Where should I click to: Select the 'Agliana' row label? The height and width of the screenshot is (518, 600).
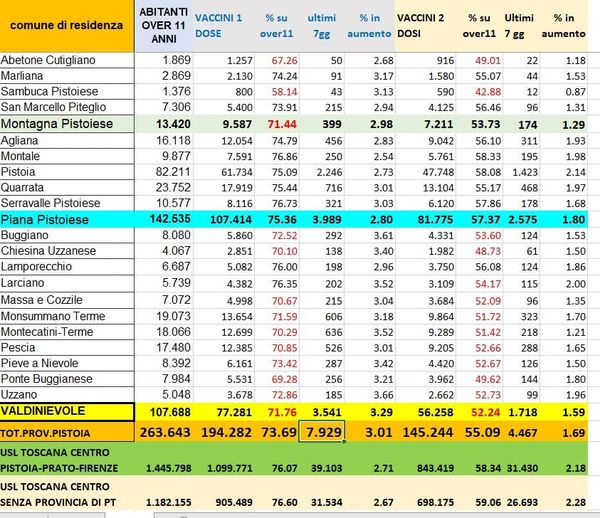(x=67, y=141)
